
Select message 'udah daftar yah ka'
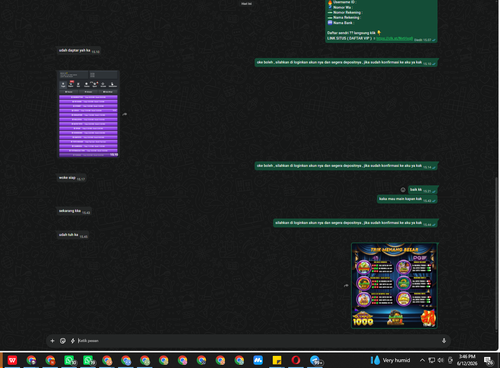click(78, 51)
